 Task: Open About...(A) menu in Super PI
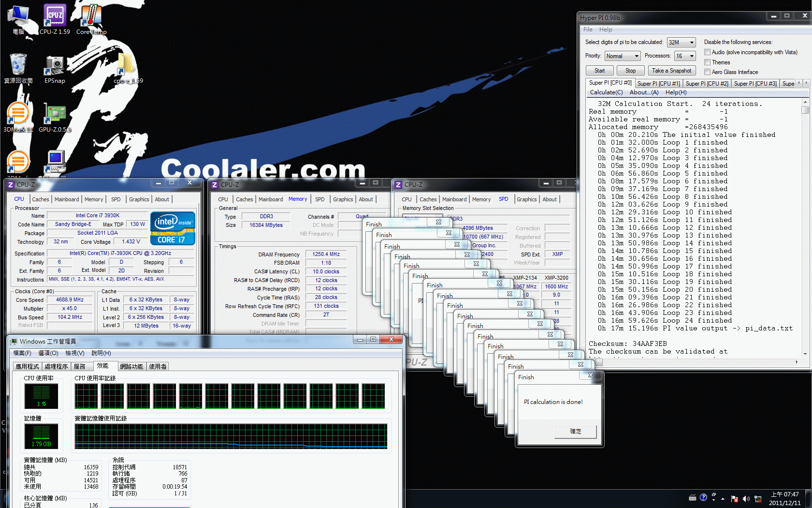coord(644,92)
